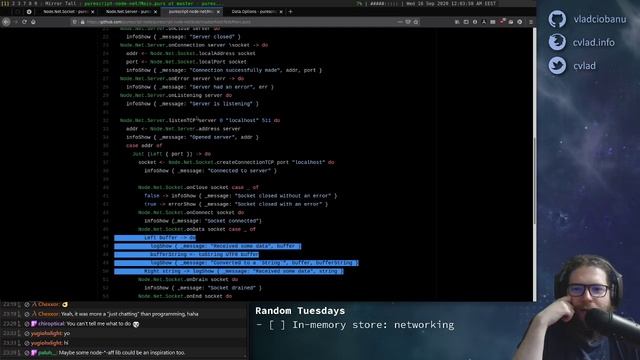Bookmark this page with the star icon
The image size is (640, 360).
tap(416, 22)
